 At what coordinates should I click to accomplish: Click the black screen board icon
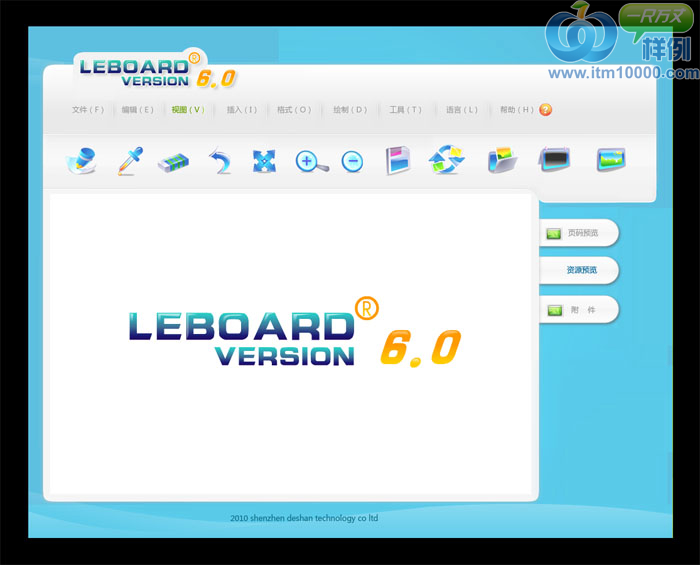[554, 159]
